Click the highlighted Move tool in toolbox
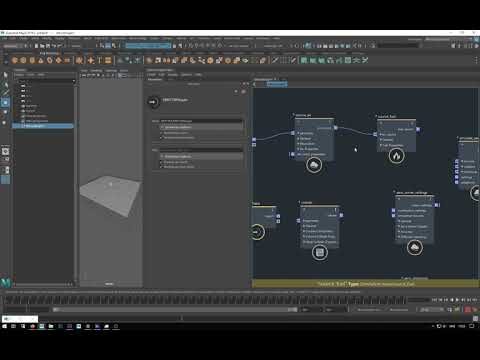Image resolution: width=480 pixels, height=360 pixels. (x=5, y=103)
